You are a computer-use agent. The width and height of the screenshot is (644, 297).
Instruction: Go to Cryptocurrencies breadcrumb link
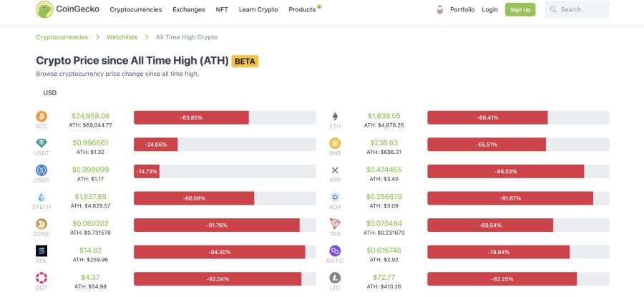(62, 37)
